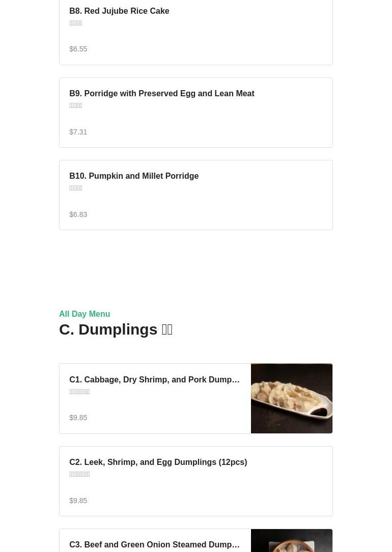Open the B8 Red Jujube Rice Cake item
Viewport: 392px width, 552px height.
119,11
